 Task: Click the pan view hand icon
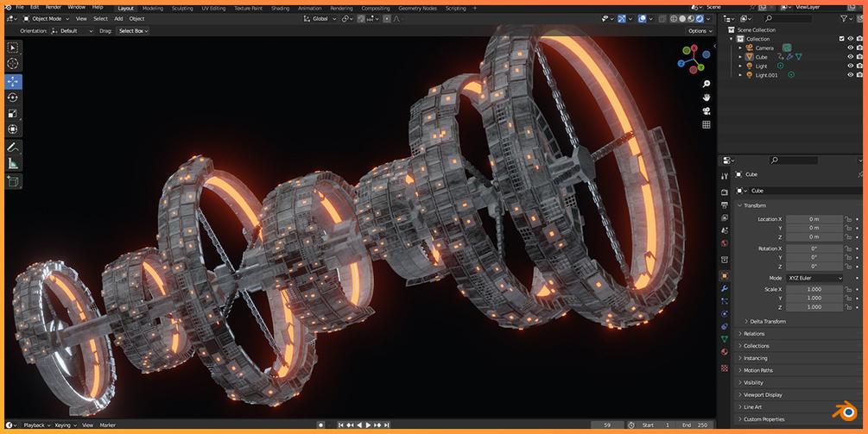click(x=706, y=97)
